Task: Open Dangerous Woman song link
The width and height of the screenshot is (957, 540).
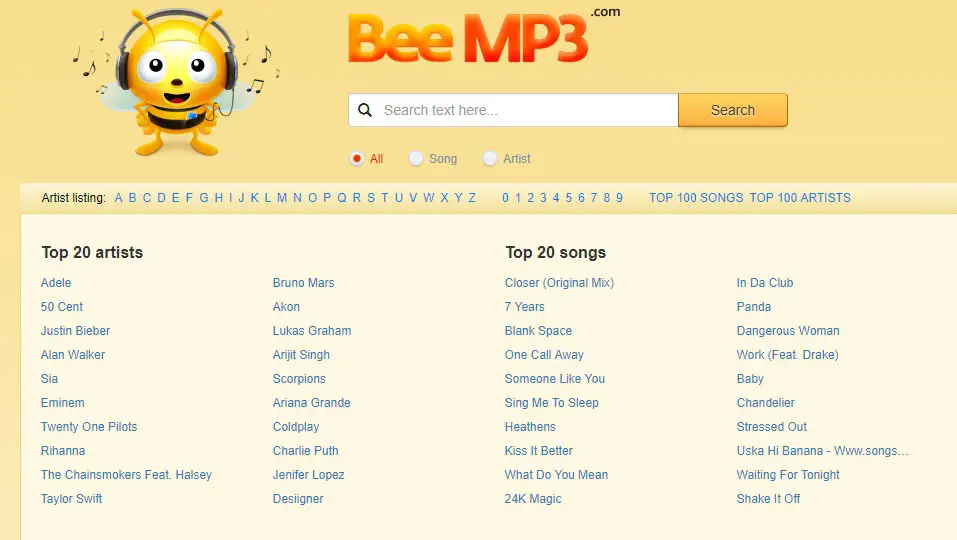Action: [788, 331]
